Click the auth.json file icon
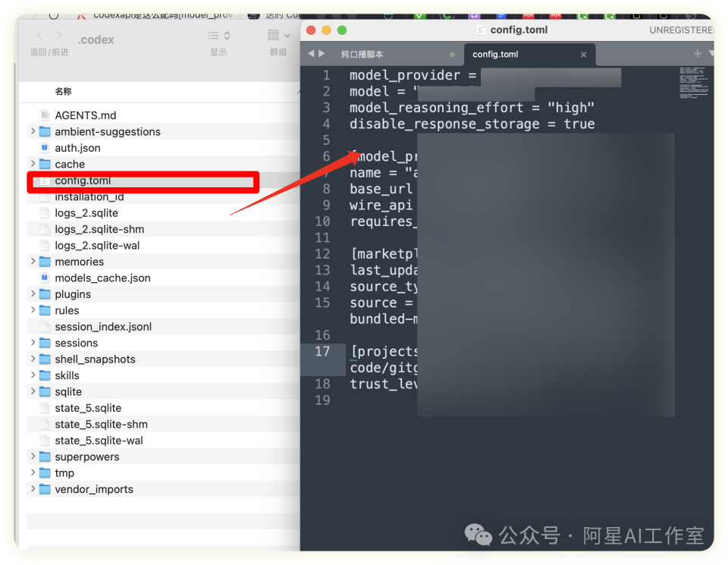The height and width of the screenshot is (565, 728). [45, 148]
